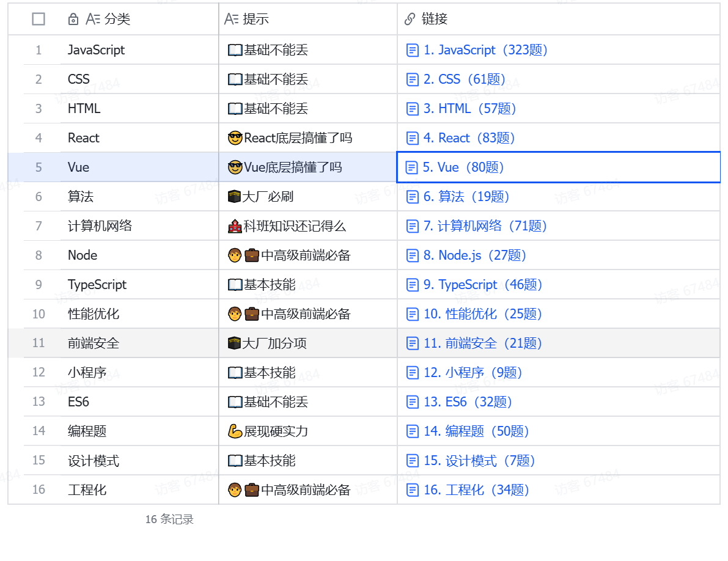Image resolution: width=728 pixels, height=561 pixels.
Task: Click text-type icon in 提示 header
Action: tap(231, 19)
